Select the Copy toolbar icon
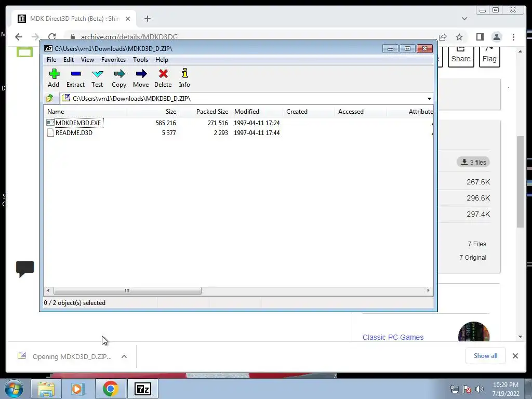 119,78
